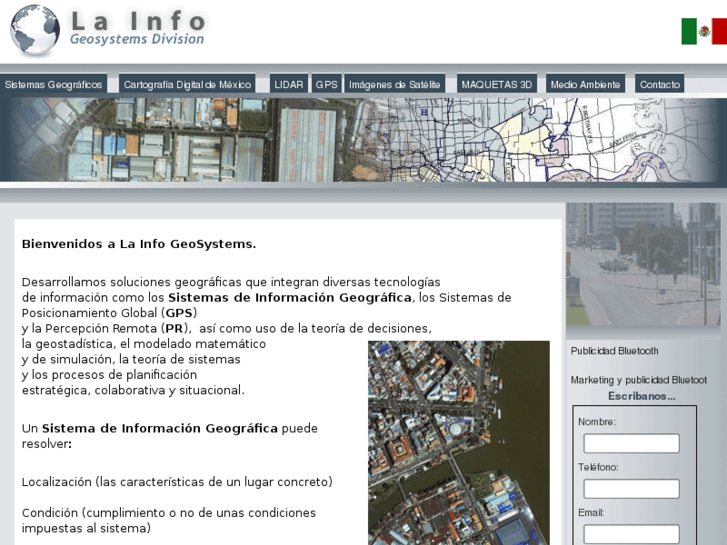Viewport: 727px width, 545px height.
Task: Click the La Info site title
Action: tap(138, 21)
